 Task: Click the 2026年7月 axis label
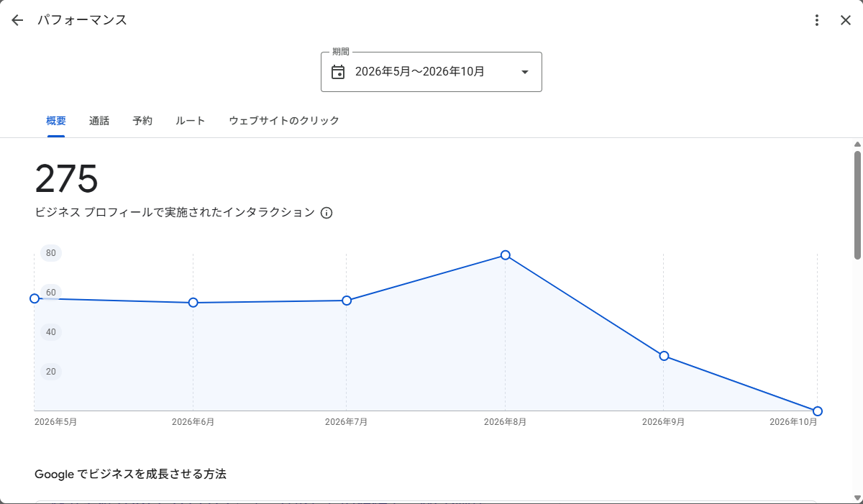coord(346,422)
